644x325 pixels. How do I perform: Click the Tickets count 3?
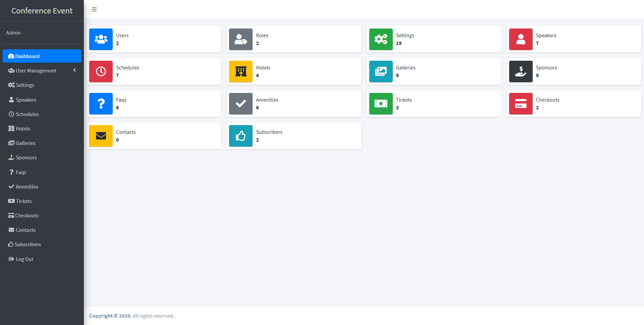pos(397,108)
